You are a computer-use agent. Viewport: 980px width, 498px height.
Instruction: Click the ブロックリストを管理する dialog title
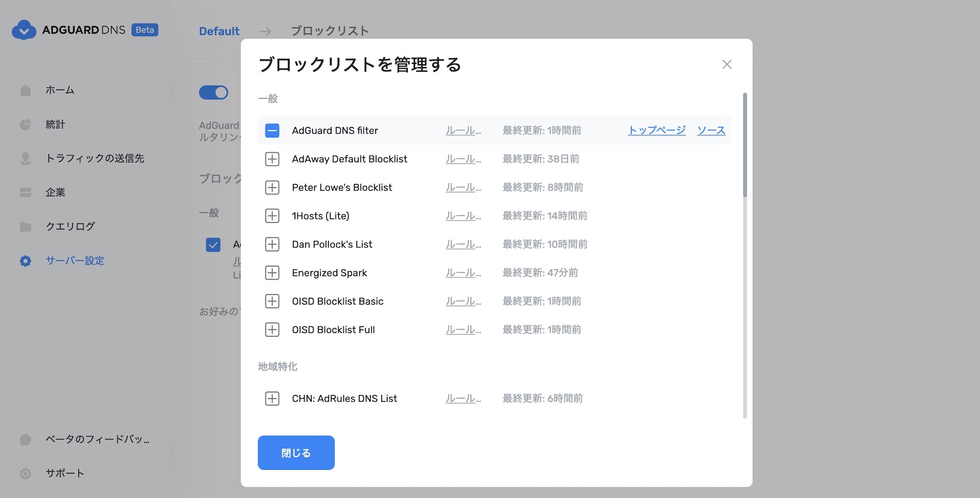pyautogui.click(x=360, y=64)
